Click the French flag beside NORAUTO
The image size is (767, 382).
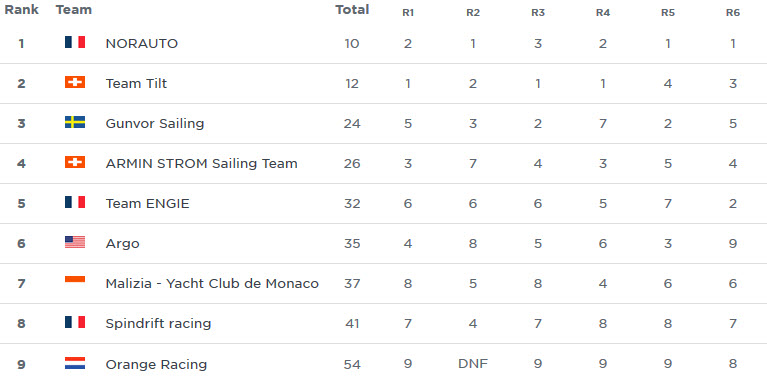coord(75,42)
